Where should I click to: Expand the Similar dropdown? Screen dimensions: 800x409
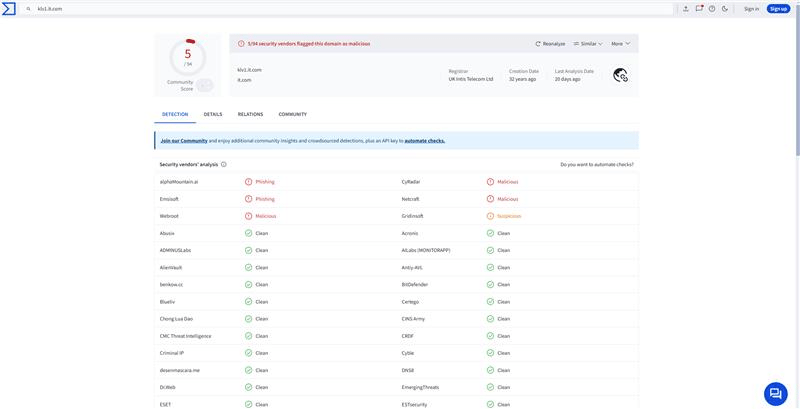tap(588, 44)
